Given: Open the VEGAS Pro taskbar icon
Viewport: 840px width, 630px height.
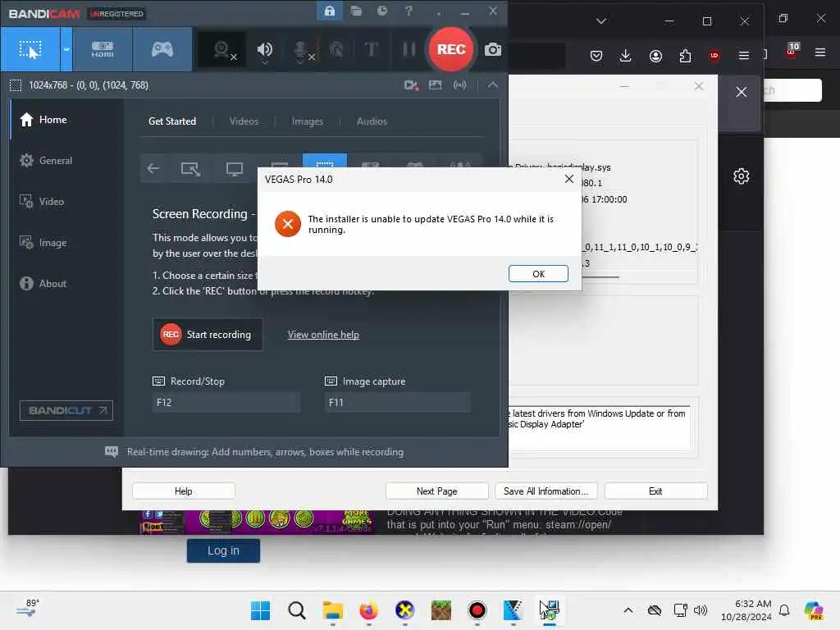Looking at the screenshot, I should [x=513, y=610].
